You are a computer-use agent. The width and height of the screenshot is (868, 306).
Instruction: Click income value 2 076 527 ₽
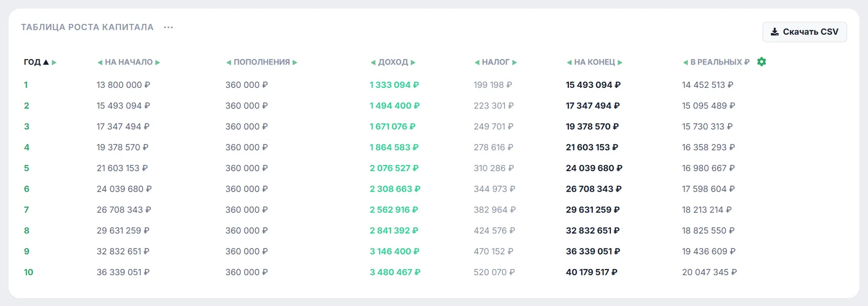[394, 168]
